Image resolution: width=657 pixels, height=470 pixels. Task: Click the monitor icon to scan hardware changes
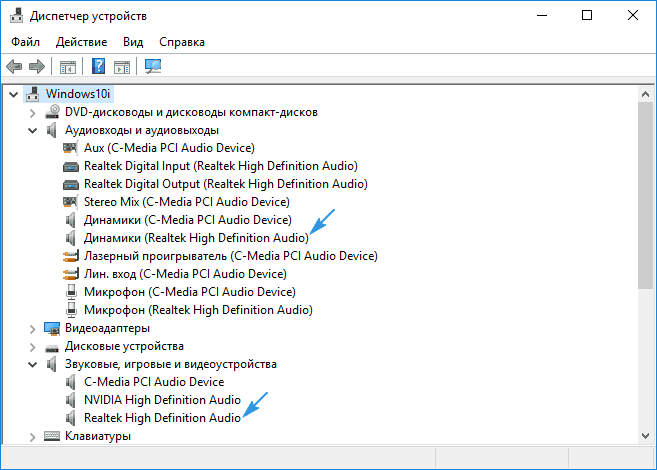click(153, 67)
